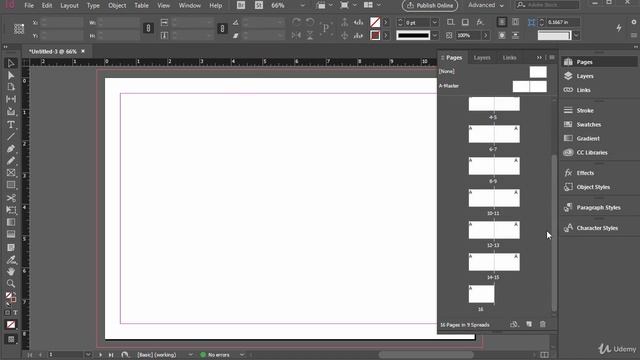Select the Gap tool
Screen dimensions: 640x360
point(11,99)
